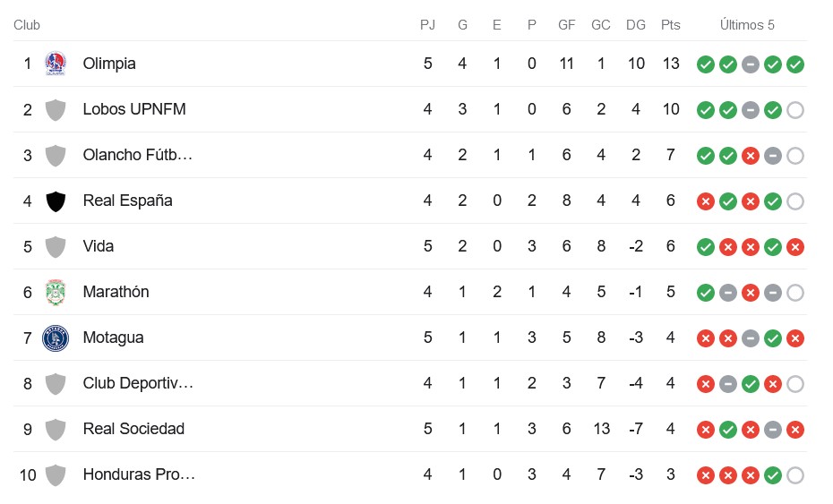Click Honduras Progreso's green win icon
The image size is (833, 504).
click(772, 475)
